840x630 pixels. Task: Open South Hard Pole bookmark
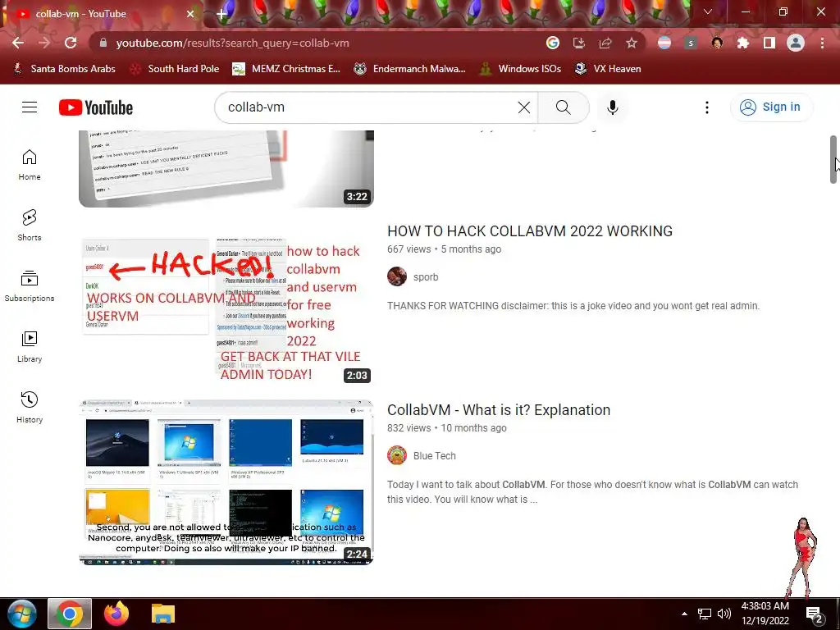click(176, 69)
